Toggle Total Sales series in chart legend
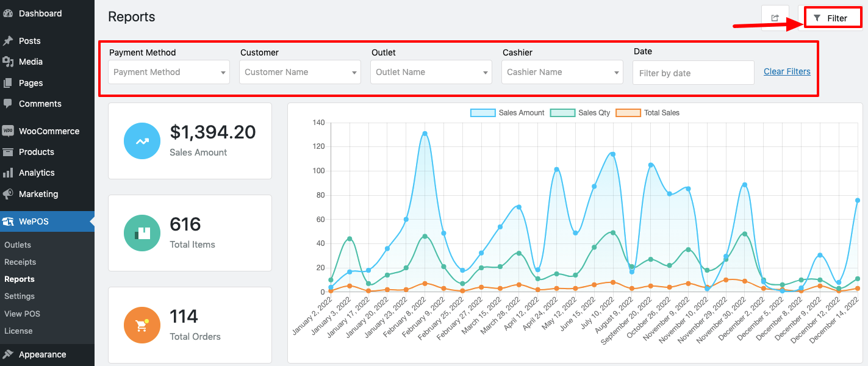The image size is (868, 366). pos(647,113)
